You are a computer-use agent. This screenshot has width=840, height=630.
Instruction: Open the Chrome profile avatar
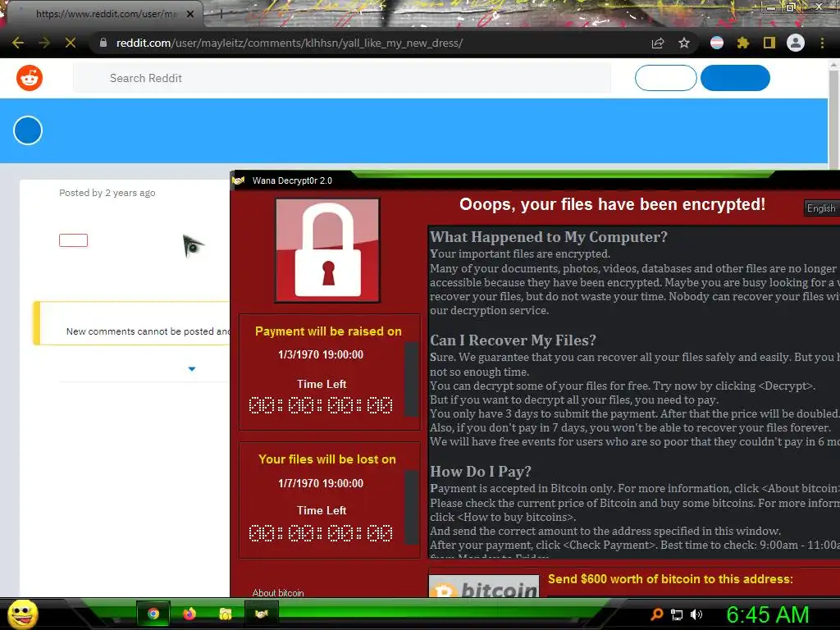(796, 43)
